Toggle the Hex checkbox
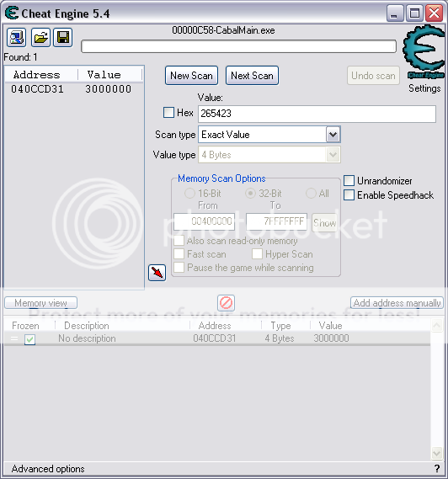Viewport: 448px width, 479px height. point(168,113)
